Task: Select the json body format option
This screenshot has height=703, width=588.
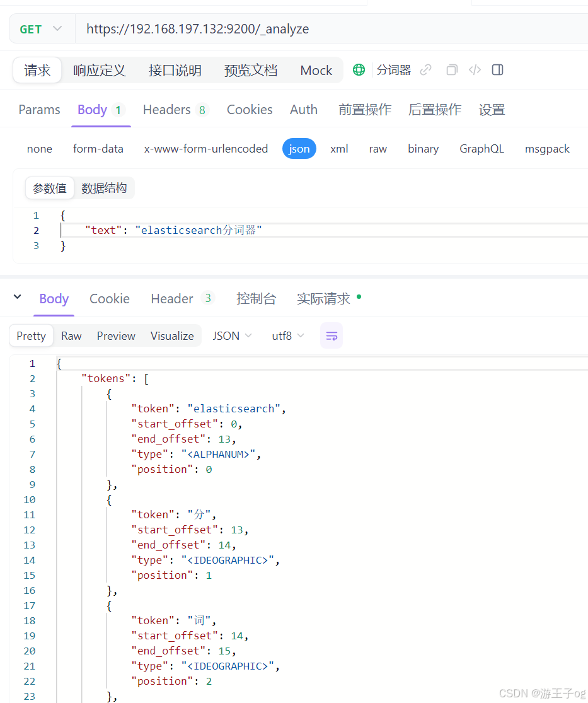Action: click(x=299, y=148)
